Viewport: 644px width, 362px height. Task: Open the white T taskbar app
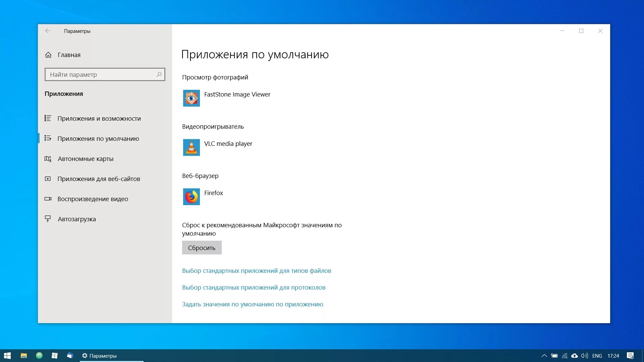pos(55,356)
